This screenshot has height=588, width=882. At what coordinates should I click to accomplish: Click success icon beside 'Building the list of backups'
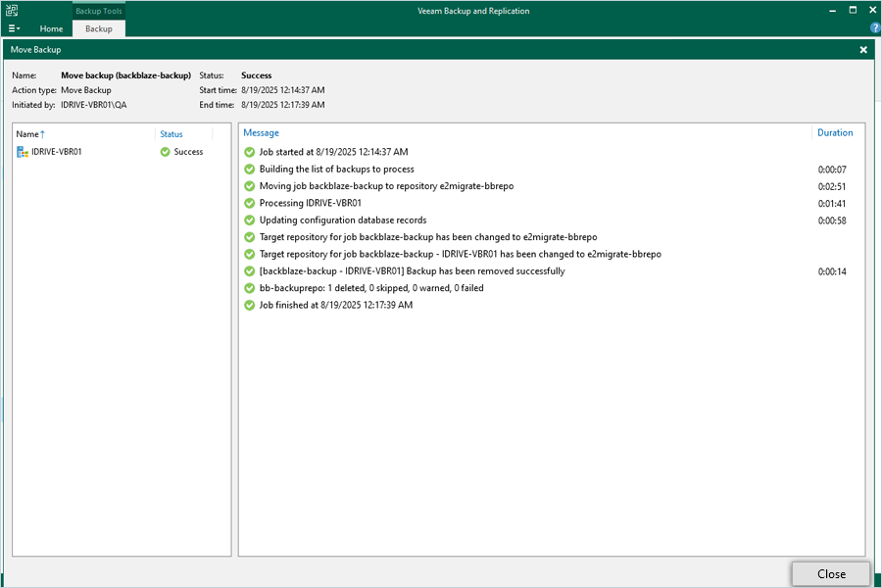(x=250, y=169)
